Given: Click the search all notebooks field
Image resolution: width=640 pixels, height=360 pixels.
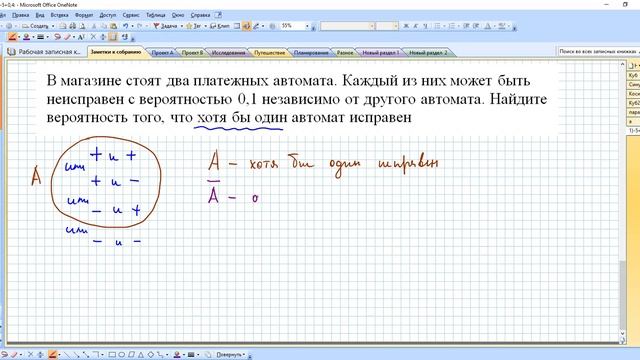Looking at the screenshot, I should [x=598, y=51].
